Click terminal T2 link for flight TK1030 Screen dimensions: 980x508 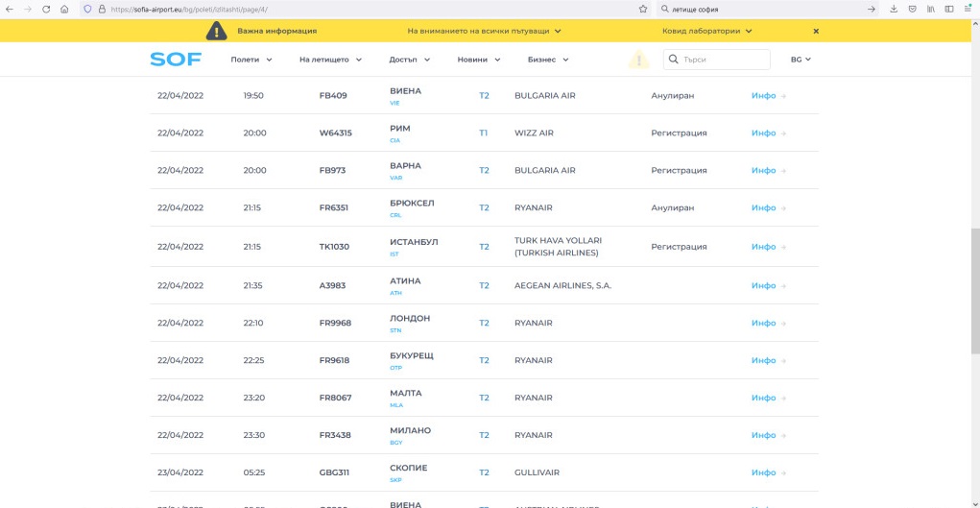click(484, 247)
